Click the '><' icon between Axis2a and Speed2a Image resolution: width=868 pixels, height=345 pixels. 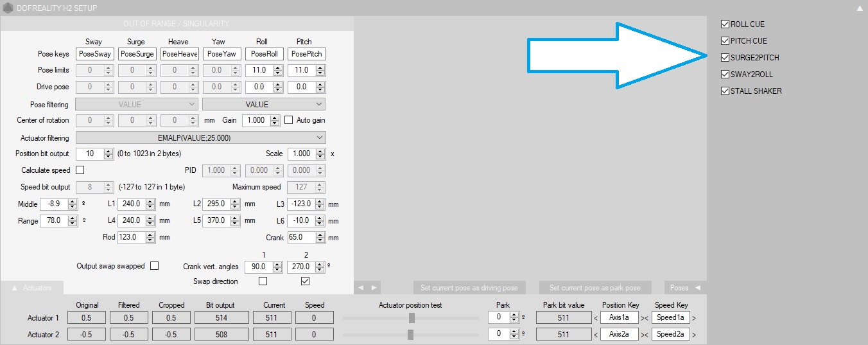point(645,335)
